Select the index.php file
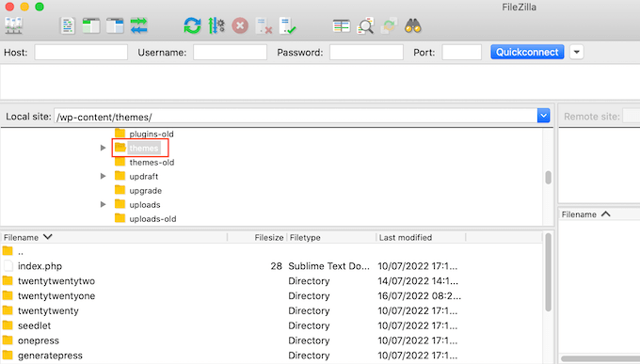The height and width of the screenshot is (364, 640). (x=271, y=266)
